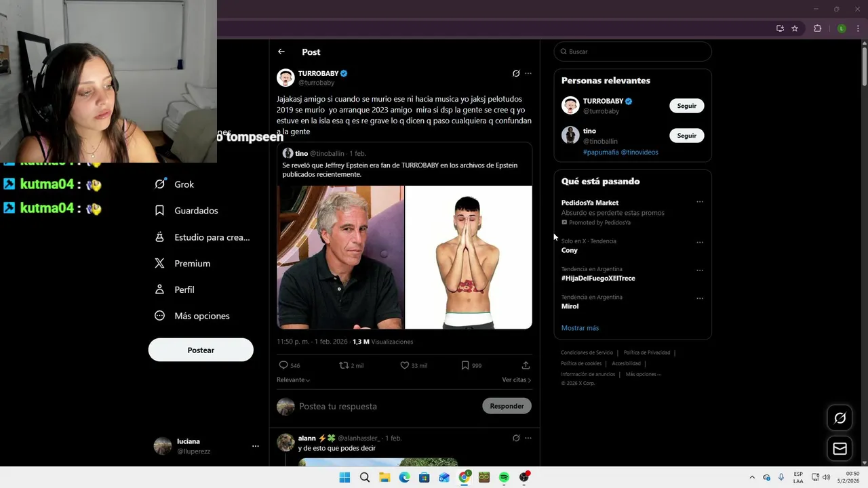Open Ver citas link
This screenshot has height=488, width=868.
pyautogui.click(x=516, y=380)
